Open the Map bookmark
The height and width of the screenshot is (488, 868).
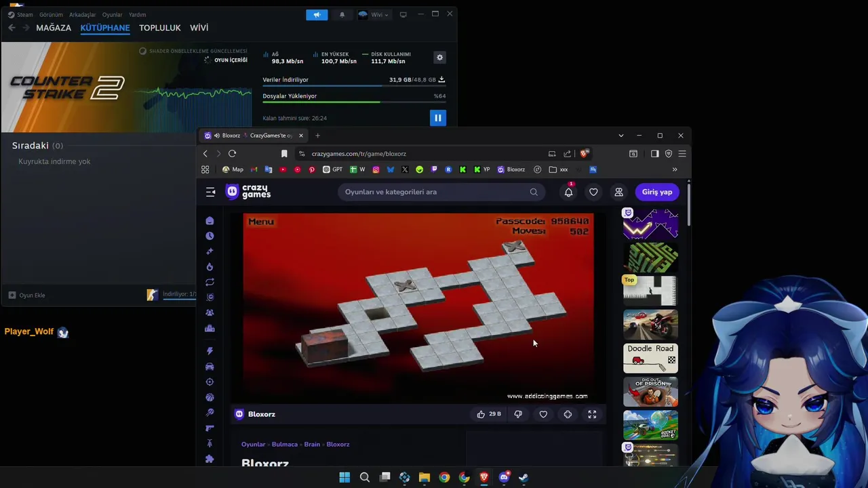tap(233, 169)
